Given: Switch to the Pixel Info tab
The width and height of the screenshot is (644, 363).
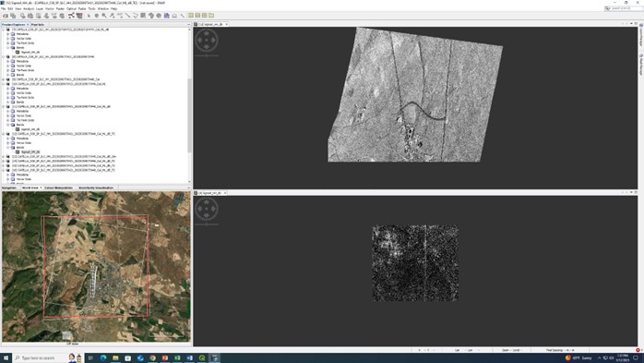Looking at the screenshot, I should click(38, 25).
